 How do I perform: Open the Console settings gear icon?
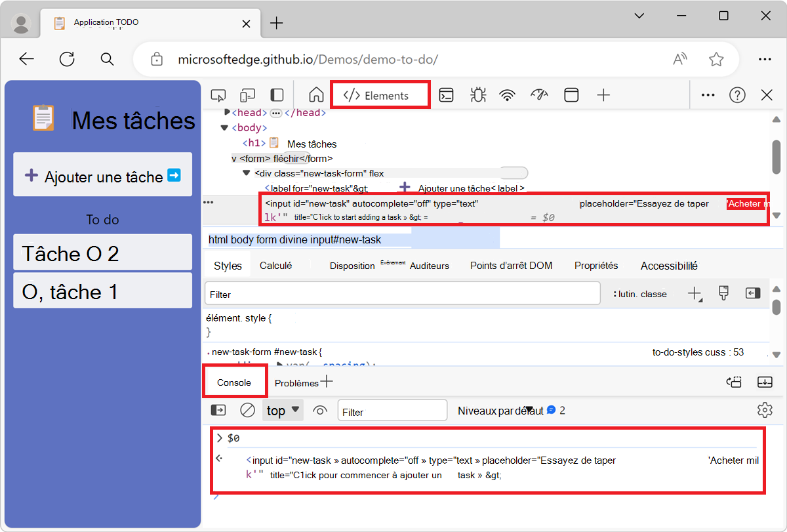click(x=765, y=411)
